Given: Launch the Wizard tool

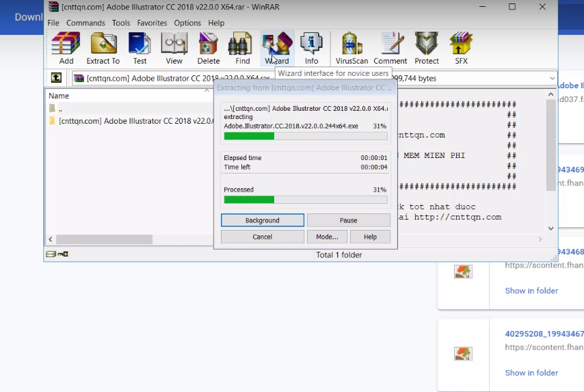Looking at the screenshot, I should [x=277, y=49].
